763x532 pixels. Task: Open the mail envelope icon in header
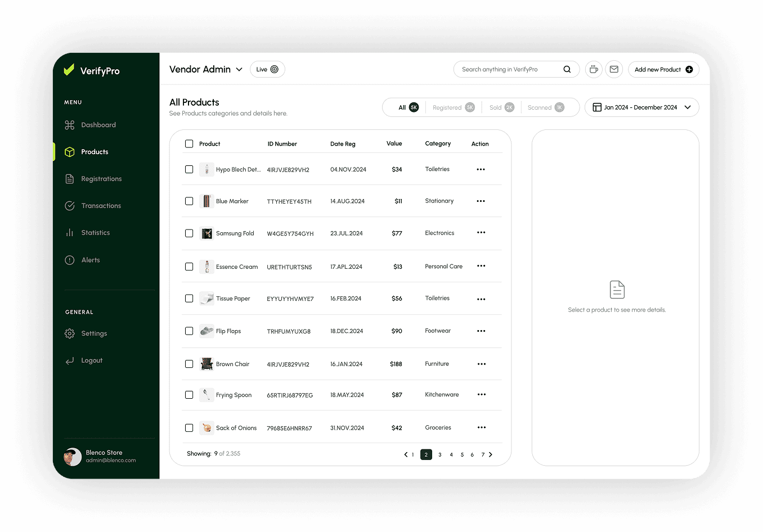tap(614, 69)
